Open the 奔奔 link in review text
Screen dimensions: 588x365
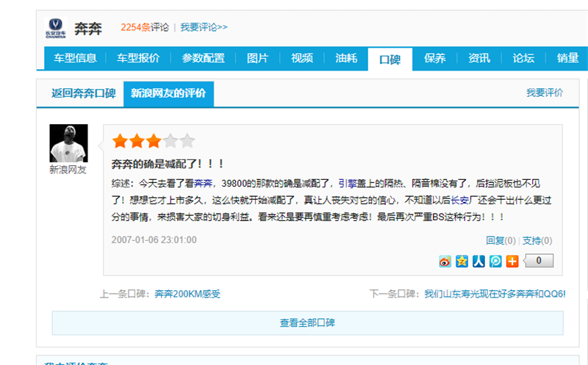(203, 184)
